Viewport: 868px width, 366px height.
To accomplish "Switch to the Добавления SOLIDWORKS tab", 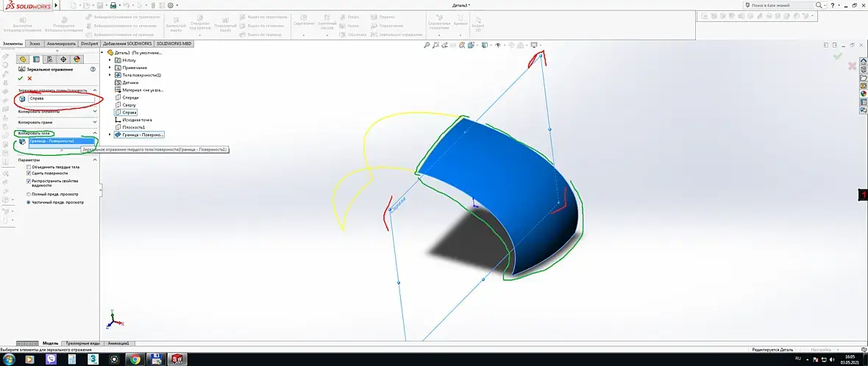I will [x=128, y=43].
